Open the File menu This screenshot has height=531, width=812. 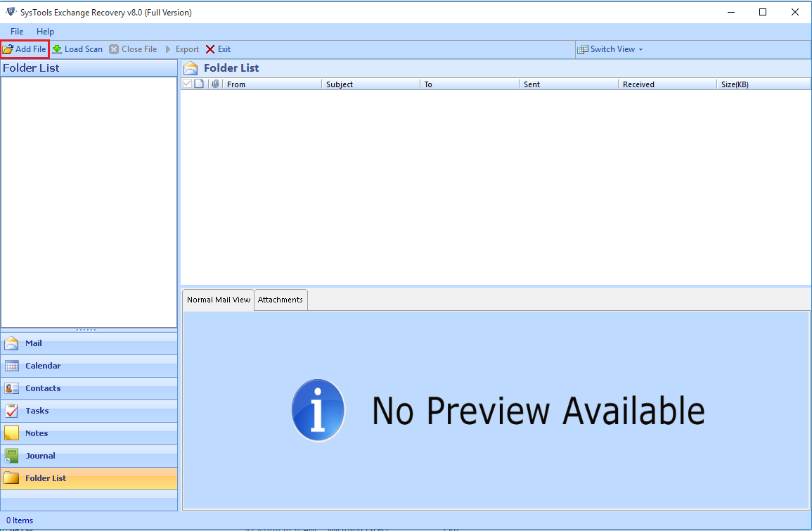[17, 32]
